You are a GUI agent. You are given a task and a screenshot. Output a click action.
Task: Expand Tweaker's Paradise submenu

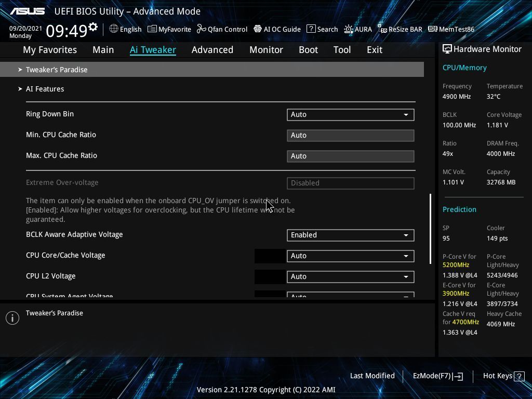[212, 70]
